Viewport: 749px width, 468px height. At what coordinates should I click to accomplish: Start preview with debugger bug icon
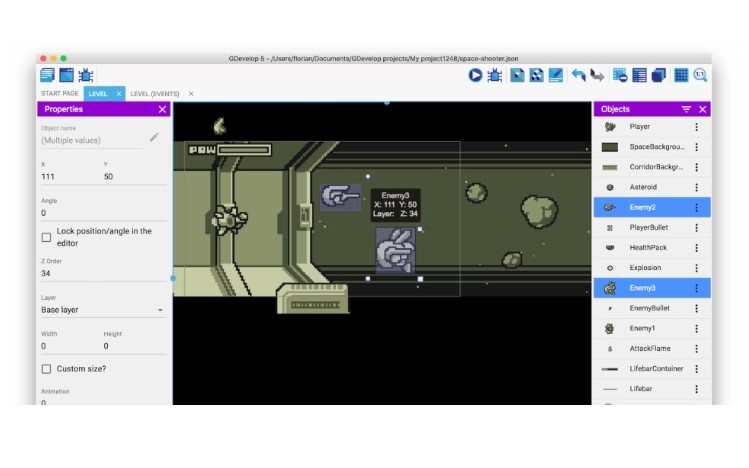coord(494,75)
